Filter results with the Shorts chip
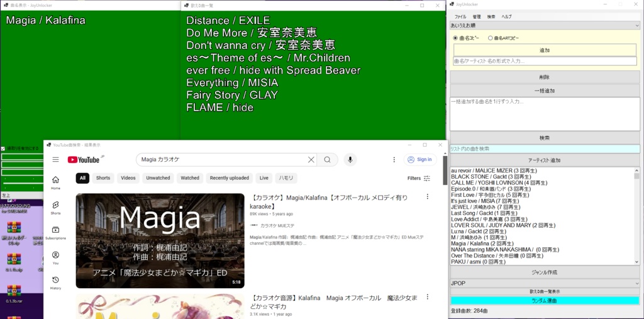Screen dimensions: 644x319 point(103,178)
